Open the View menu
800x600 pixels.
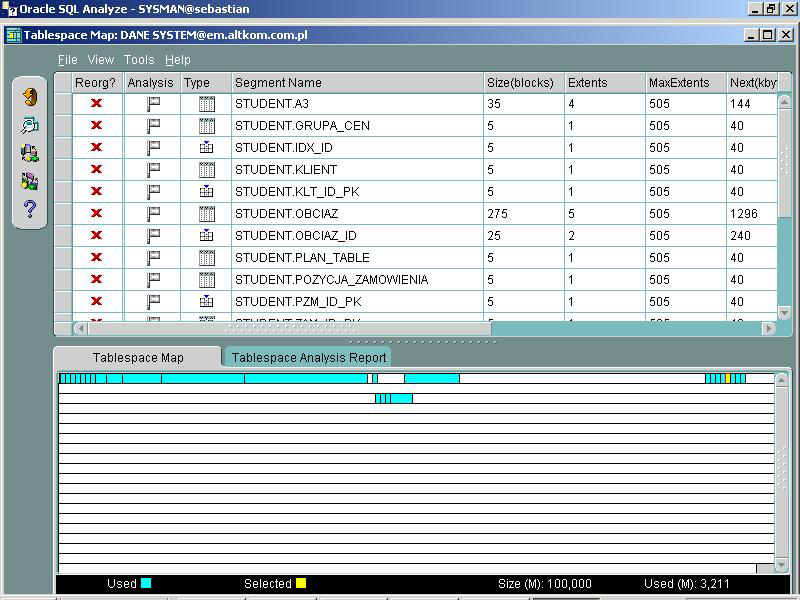coord(101,60)
